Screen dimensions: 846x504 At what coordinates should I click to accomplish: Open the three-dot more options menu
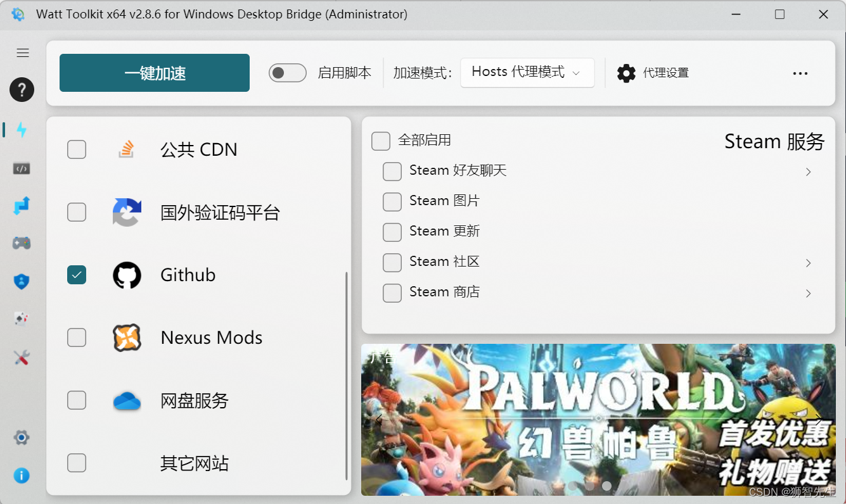[x=800, y=73]
